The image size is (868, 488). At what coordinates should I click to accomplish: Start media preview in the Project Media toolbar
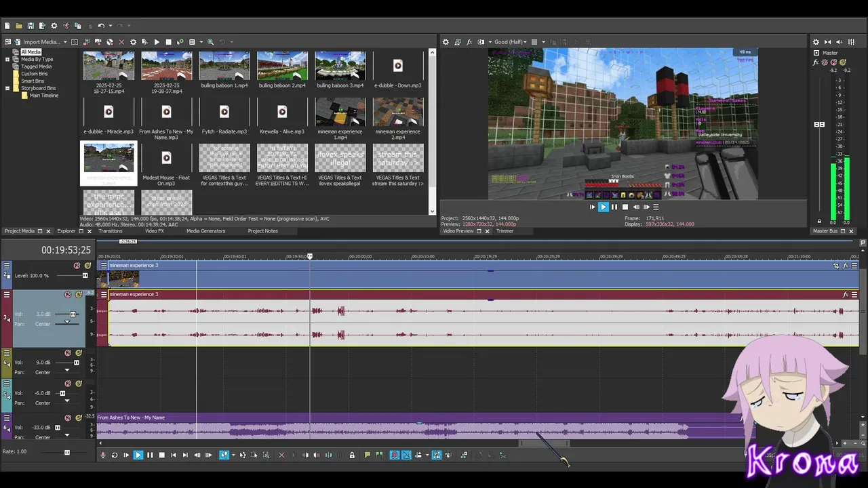tap(157, 42)
